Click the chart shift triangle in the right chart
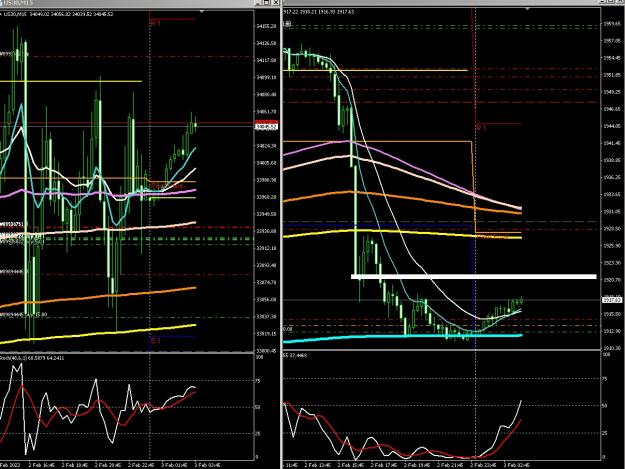The width and height of the screenshot is (625, 469). (528, 9)
